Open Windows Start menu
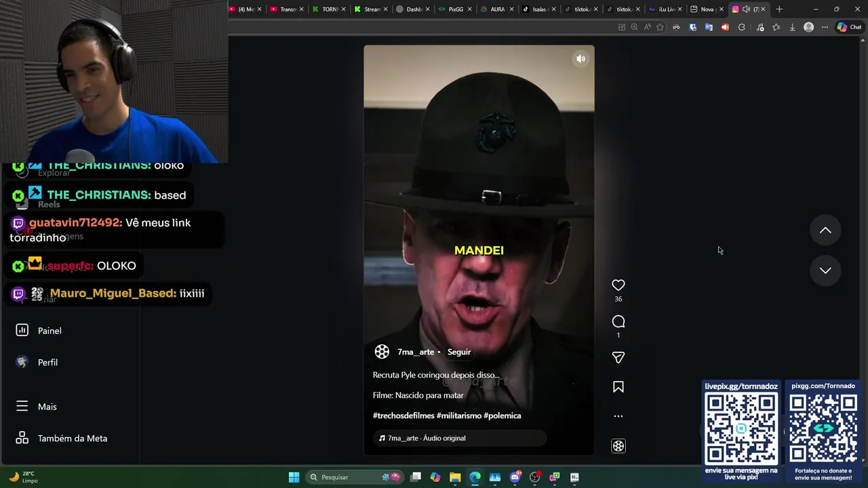Viewport: 868px width, 488px height. click(294, 477)
